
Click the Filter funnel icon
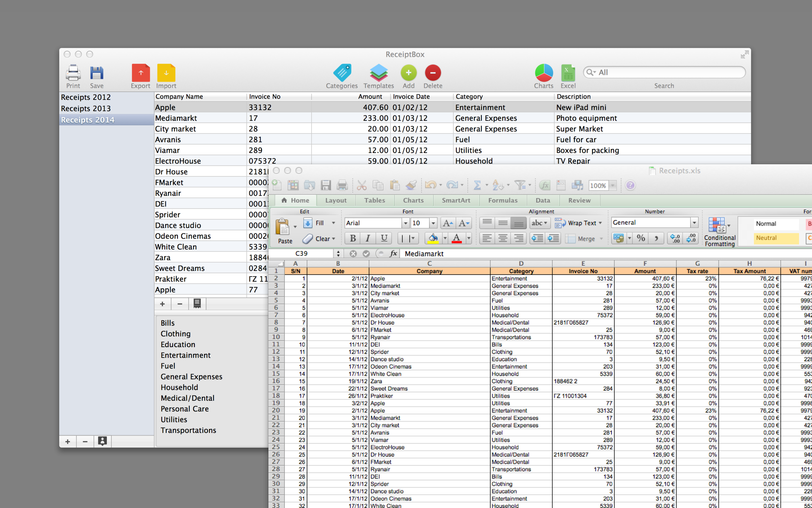tap(520, 185)
